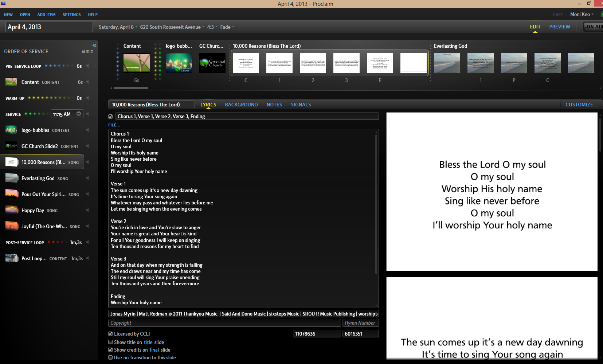Click the Joyful song thumbnail icon in sidebar
This screenshot has height=364, width=603.
pos(11,226)
